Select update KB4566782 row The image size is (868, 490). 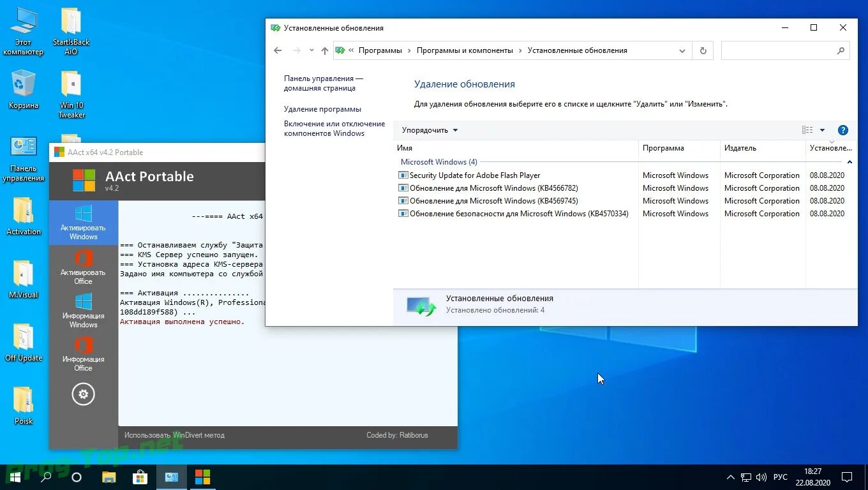(625, 188)
